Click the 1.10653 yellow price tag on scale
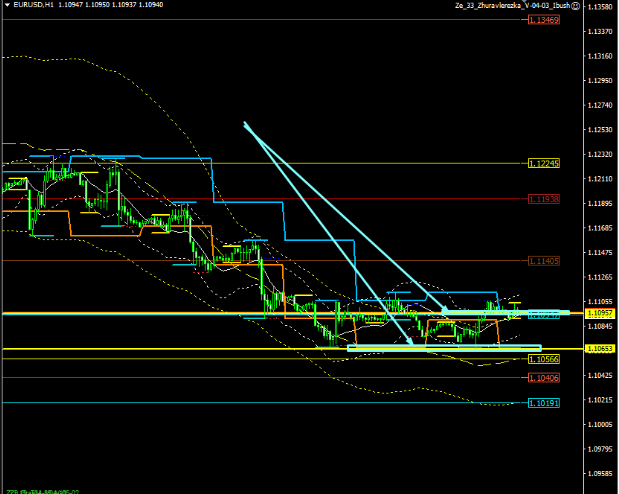This screenshot has width=619, height=494. (x=600, y=348)
